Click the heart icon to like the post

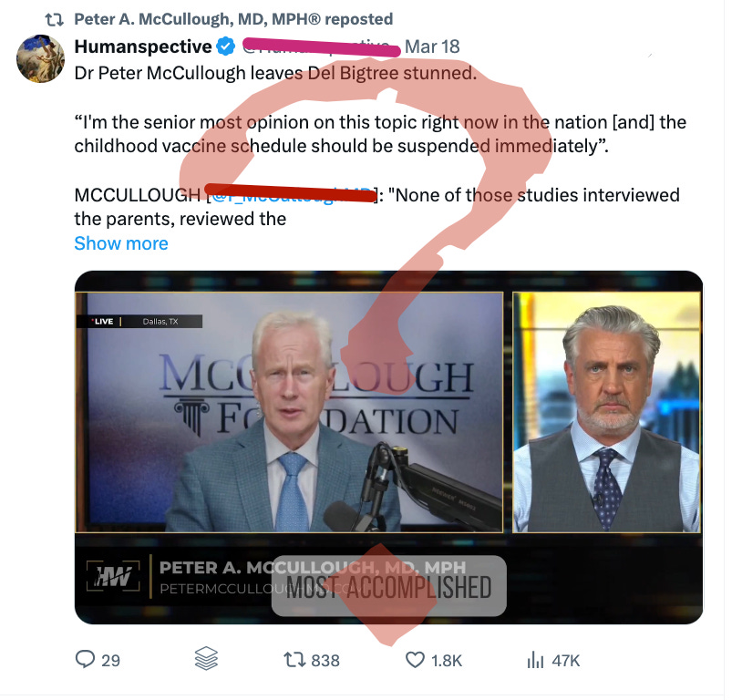(415, 660)
